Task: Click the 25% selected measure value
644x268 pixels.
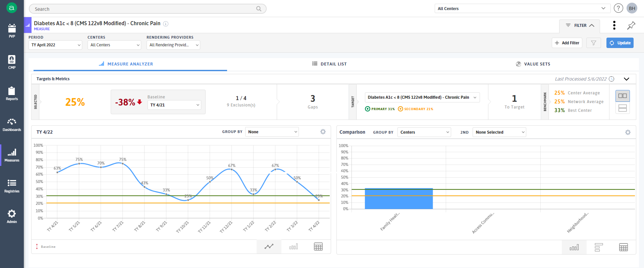Action: pos(75,102)
